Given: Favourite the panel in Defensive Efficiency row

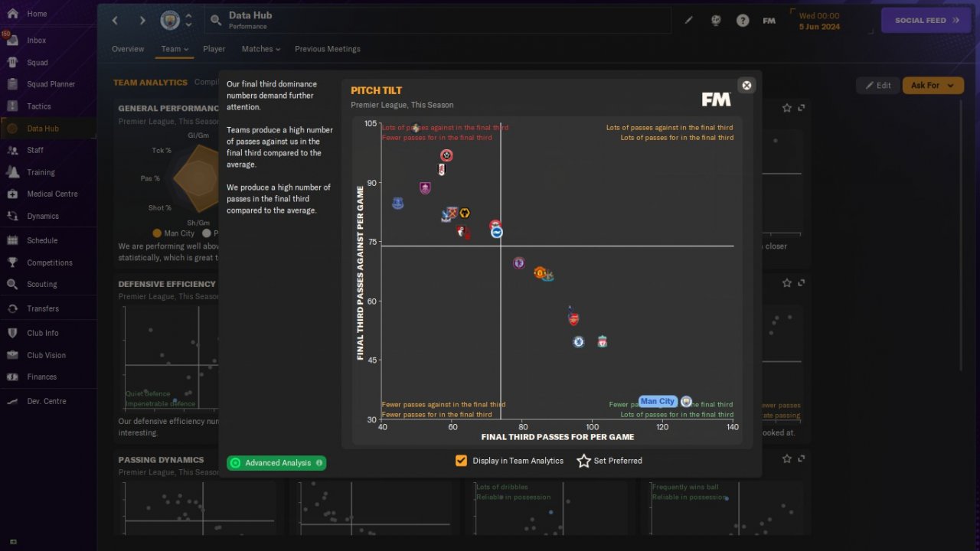Looking at the screenshot, I should click(787, 283).
